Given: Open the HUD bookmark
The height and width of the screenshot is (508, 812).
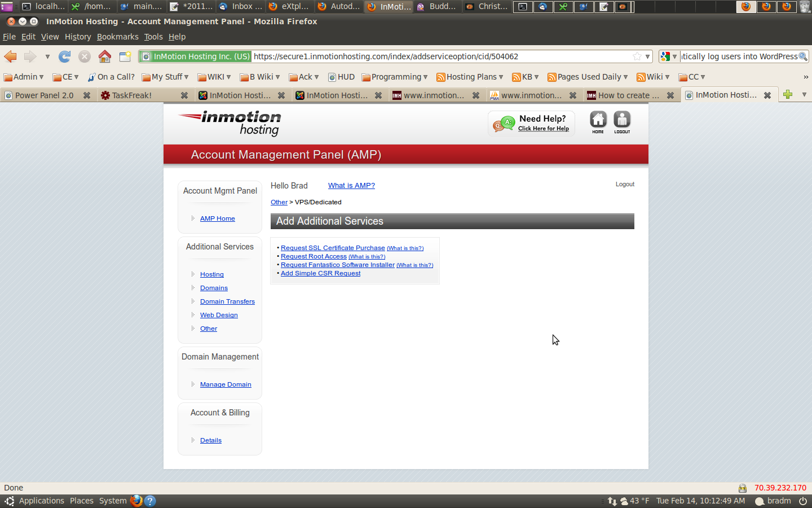Looking at the screenshot, I should pyautogui.click(x=341, y=77).
